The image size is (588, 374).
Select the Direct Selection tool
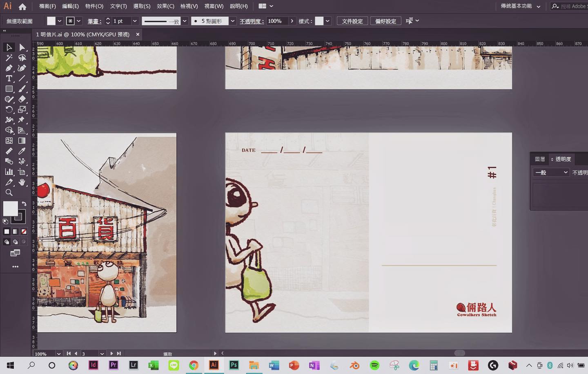(x=22, y=47)
